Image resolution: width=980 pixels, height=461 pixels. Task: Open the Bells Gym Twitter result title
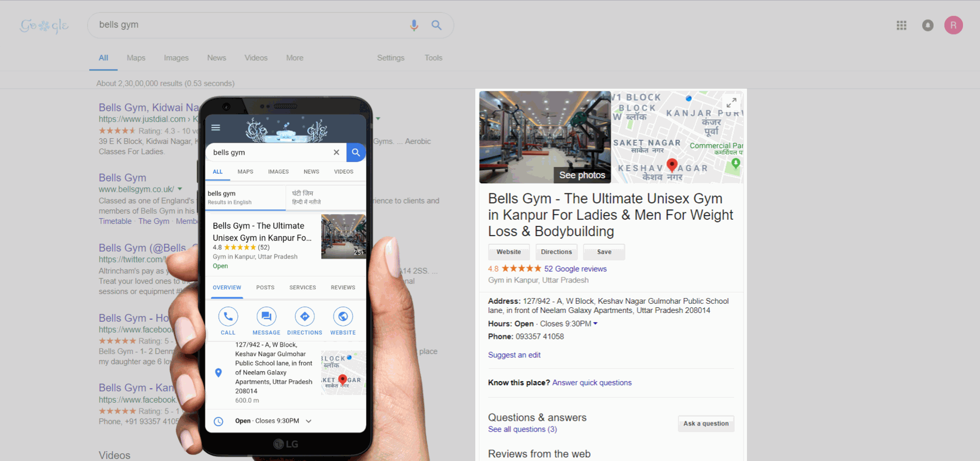pos(149,248)
